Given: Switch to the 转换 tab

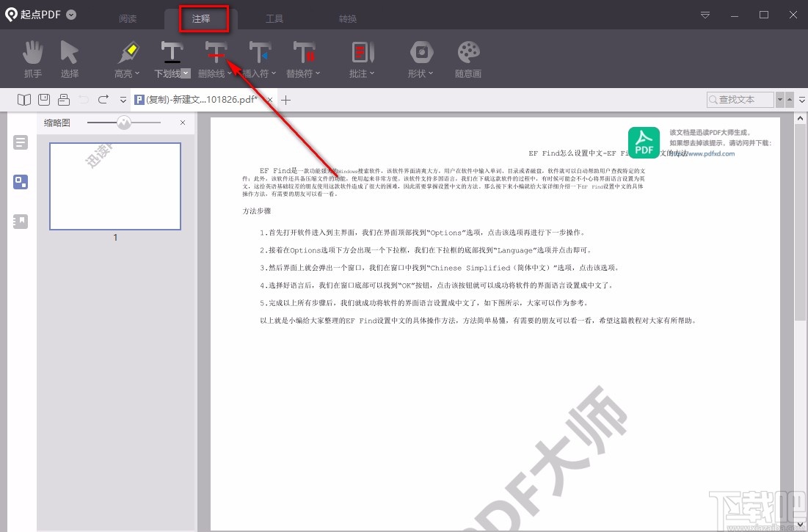Looking at the screenshot, I should click(348, 18).
